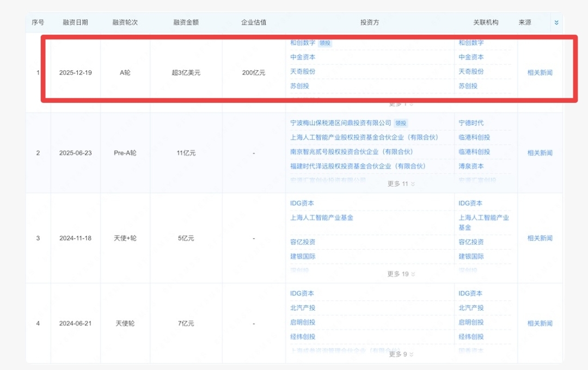Select the 投资方 column header

(370, 22)
